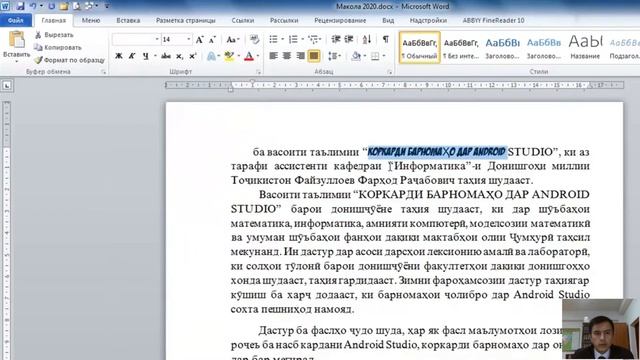640x360 pixels.
Task: Show paragraph marks with the ¶ icon
Action: pyautogui.click(x=385, y=40)
